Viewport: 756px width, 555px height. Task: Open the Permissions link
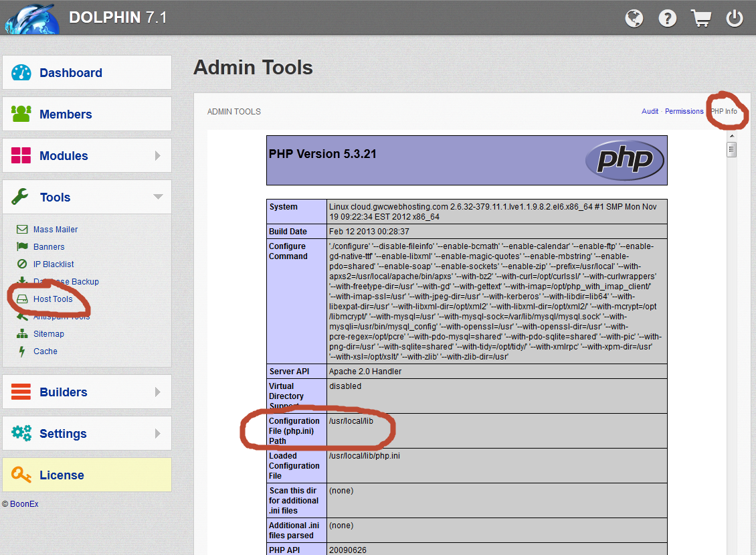pyautogui.click(x=684, y=111)
